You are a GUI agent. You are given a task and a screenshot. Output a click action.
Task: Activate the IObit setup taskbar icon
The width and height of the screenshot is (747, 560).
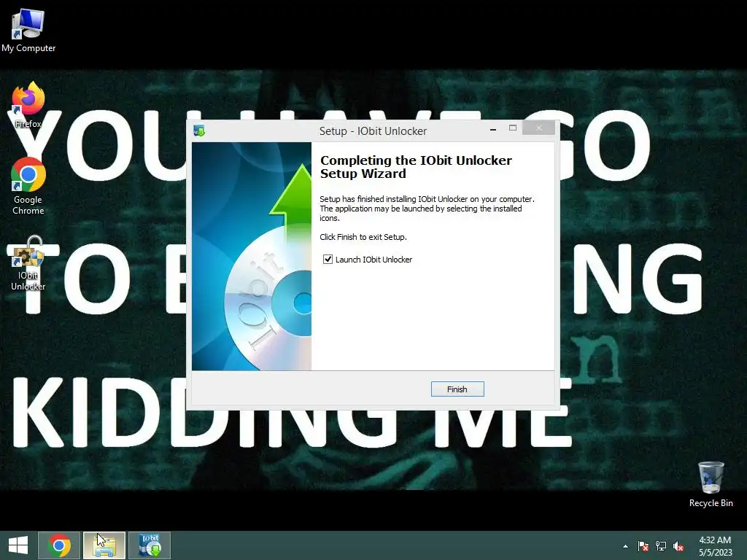pyautogui.click(x=150, y=545)
